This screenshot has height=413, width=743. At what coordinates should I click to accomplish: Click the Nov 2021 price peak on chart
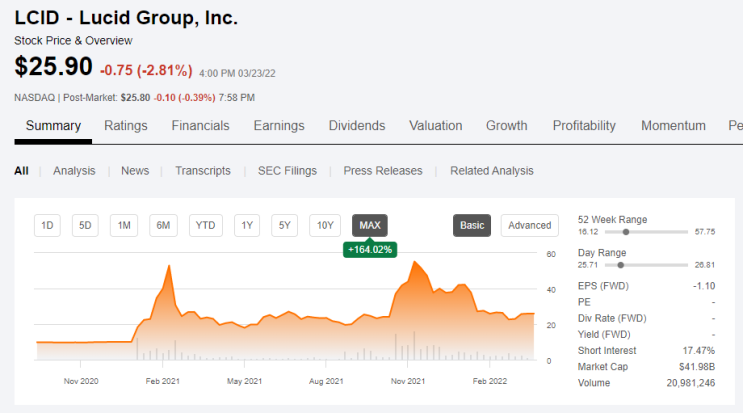tap(415, 262)
